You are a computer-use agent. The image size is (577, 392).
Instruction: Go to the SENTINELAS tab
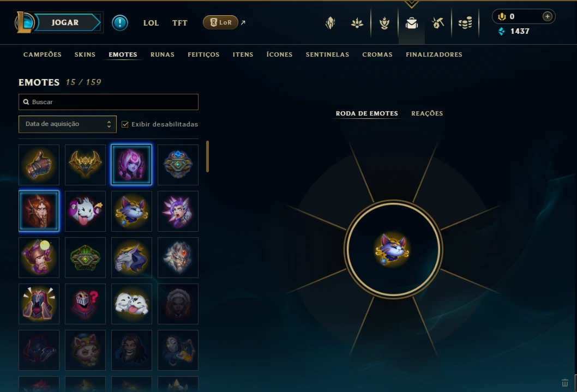[327, 55]
